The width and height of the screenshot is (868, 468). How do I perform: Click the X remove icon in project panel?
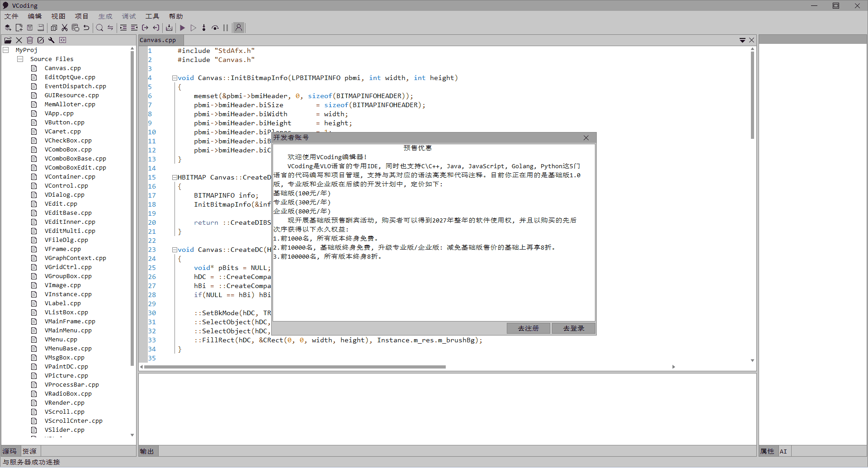pyautogui.click(x=19, y=40)
